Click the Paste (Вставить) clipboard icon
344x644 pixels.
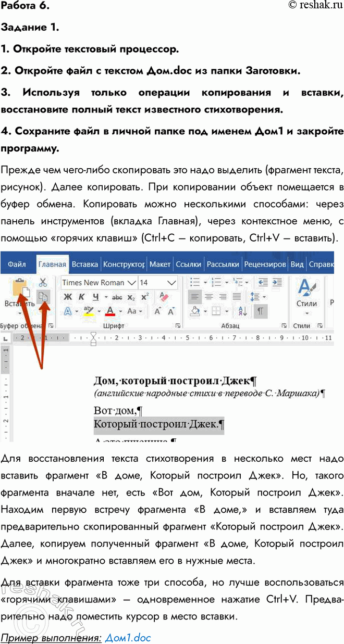click(19, 287)
